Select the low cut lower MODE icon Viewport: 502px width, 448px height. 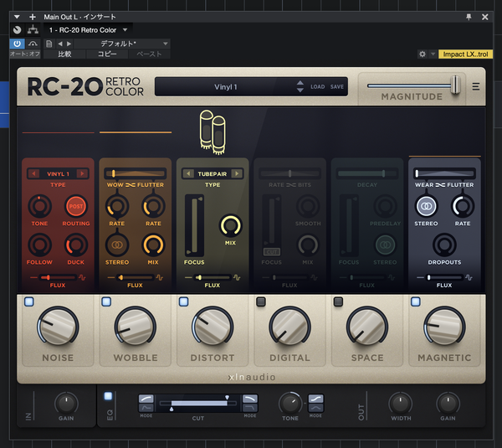(x=146, y=408)
